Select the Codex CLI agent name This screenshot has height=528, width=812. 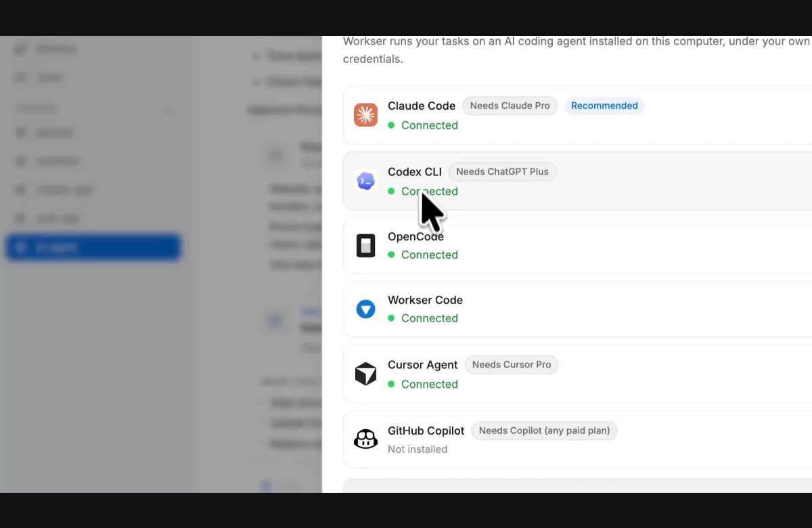click(x=415, y=172)
